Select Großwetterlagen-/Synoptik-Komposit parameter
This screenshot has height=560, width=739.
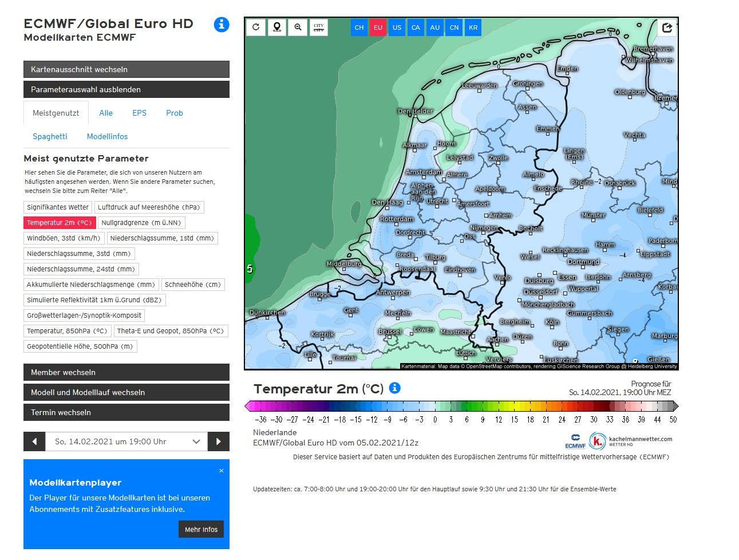click(84, 316)
